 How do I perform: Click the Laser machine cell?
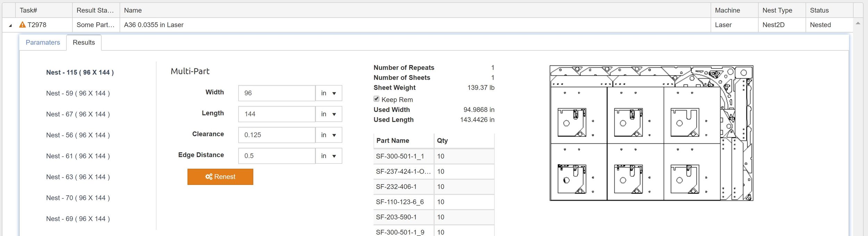734,25
